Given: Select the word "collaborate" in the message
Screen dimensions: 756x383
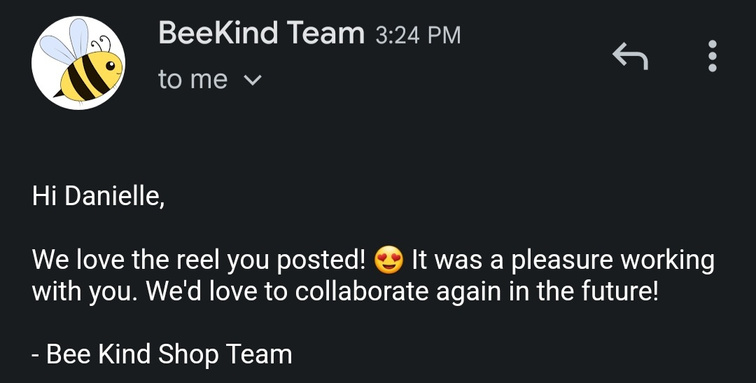Looking at the screenshot, I should 361,292.
